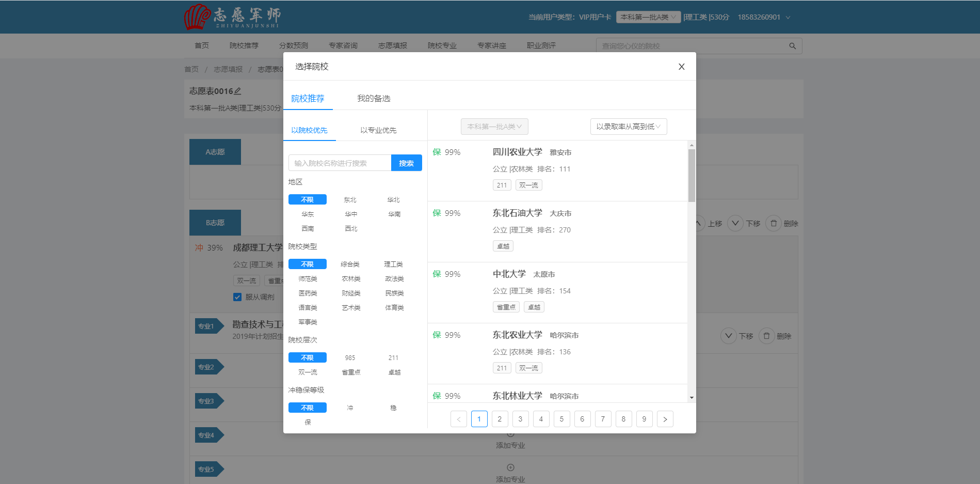Select the 以院校优先 tab
This screenshot has height=484, width=980.
click(309, 130)
